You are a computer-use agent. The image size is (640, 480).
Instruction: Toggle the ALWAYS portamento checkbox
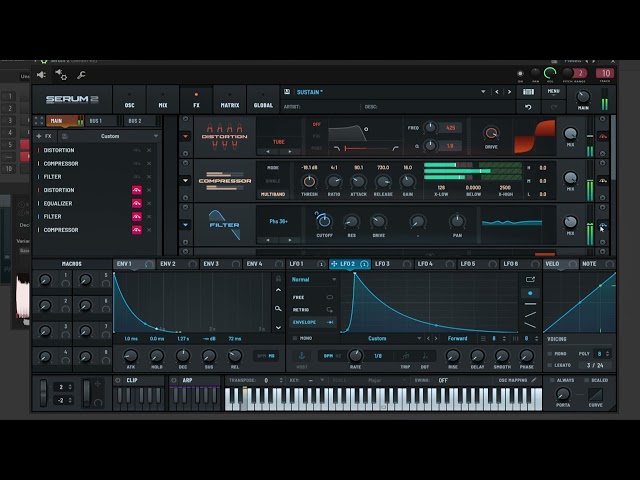pyautogui.click(x=552, y=380)
